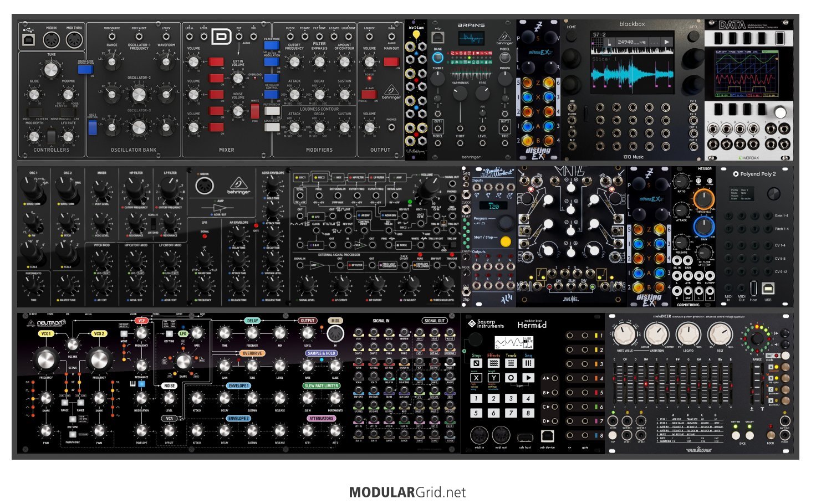
Task: Click Hermod numbered pad 8
Action: [528, 413]
